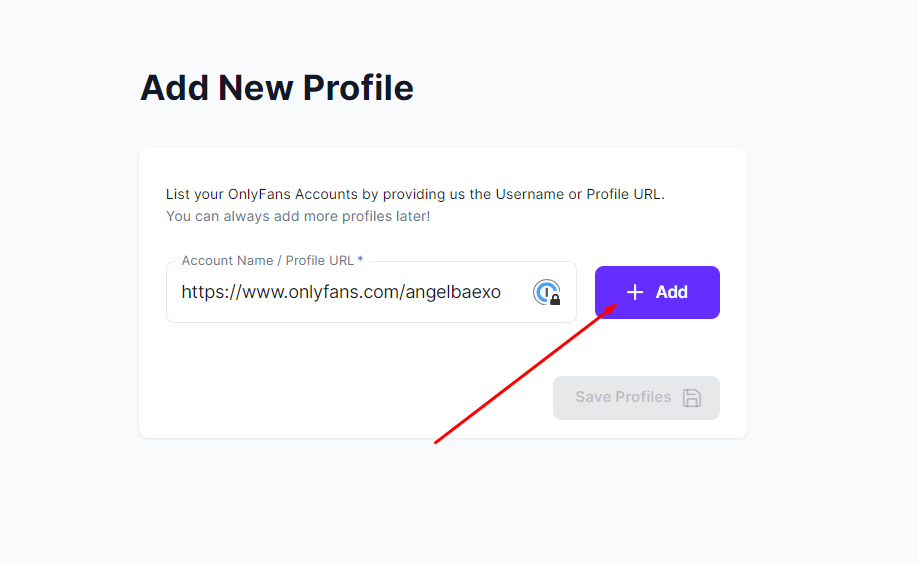Click the word Add on purple button
Image resolution: width=917 pixels, height=563 pixels.
coord(671,292)
